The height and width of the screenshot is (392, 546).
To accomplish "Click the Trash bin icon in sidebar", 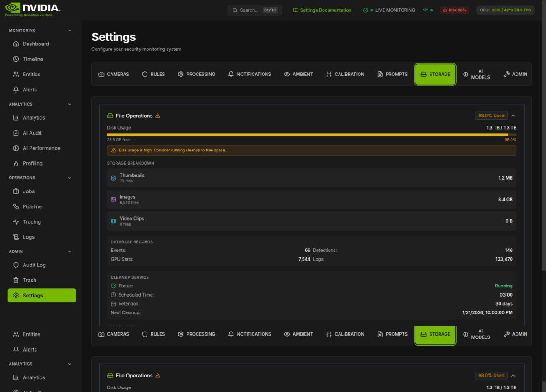I will tap(16, 280).
